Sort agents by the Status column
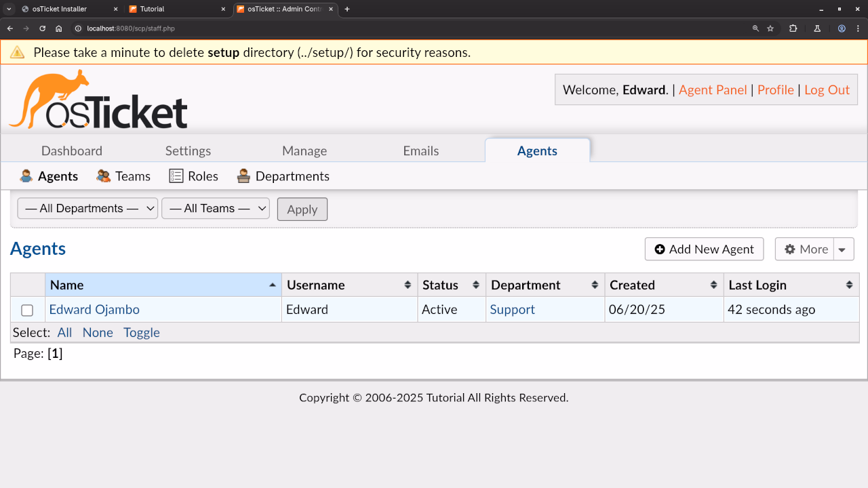This screenshot has height=488, width=868. [452, 285]
